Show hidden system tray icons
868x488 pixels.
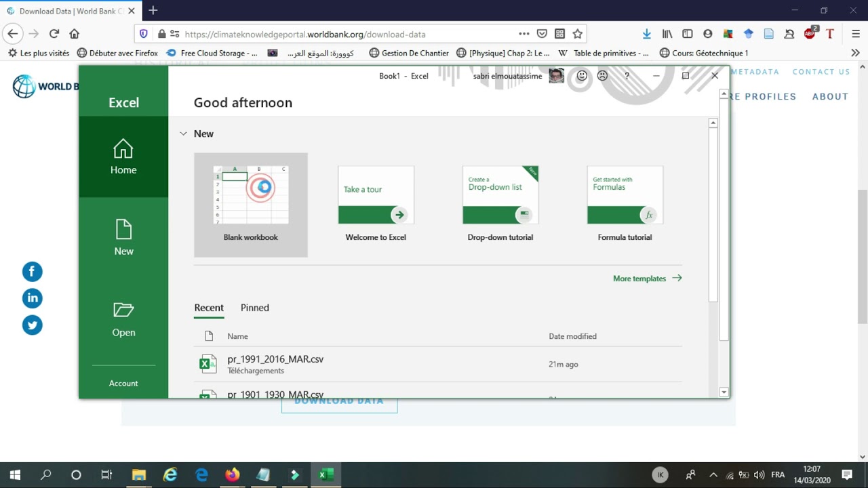(x=713, y=475)
